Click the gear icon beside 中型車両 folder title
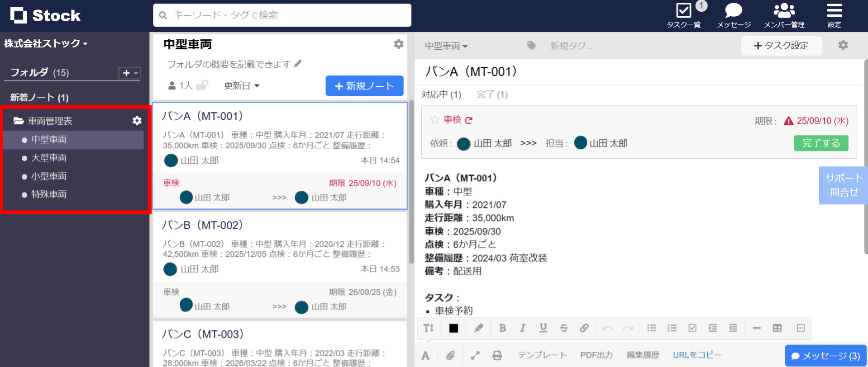Viewport: 868px width, 367px height. 399,44
